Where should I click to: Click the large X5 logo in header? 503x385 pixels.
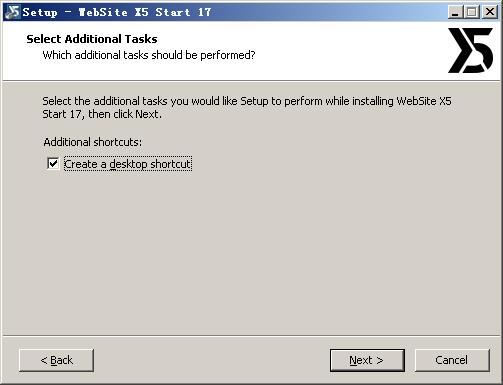[x=470, y=50]
